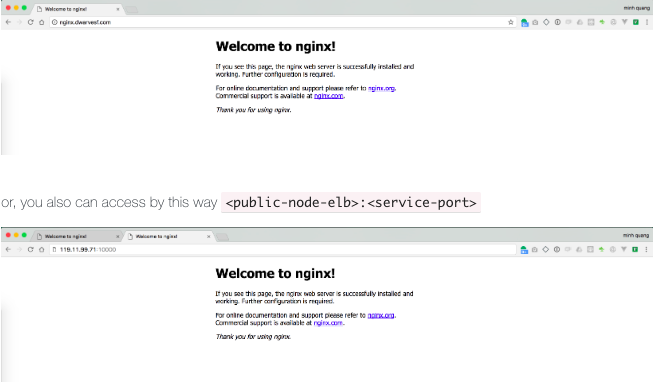Image resolution: width=656 pixels, height=383 pixels.
Task: Reload page in bottom browser window
Action: (x=31, y=249)
